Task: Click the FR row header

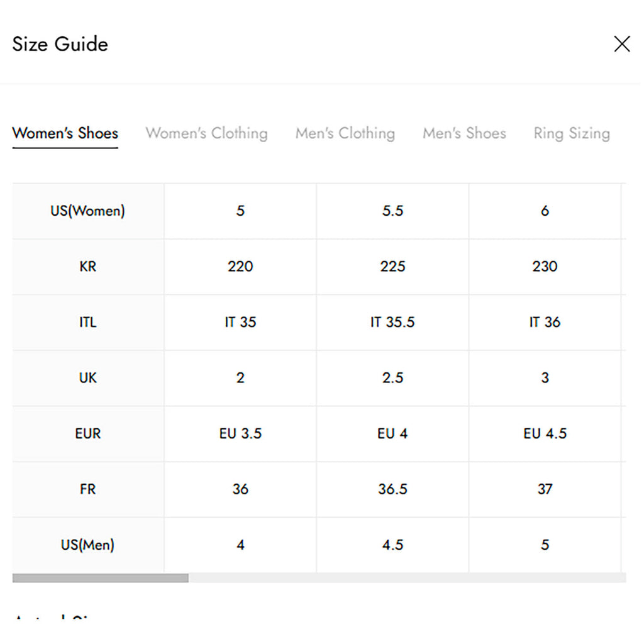Action: (x=88, y=489)
